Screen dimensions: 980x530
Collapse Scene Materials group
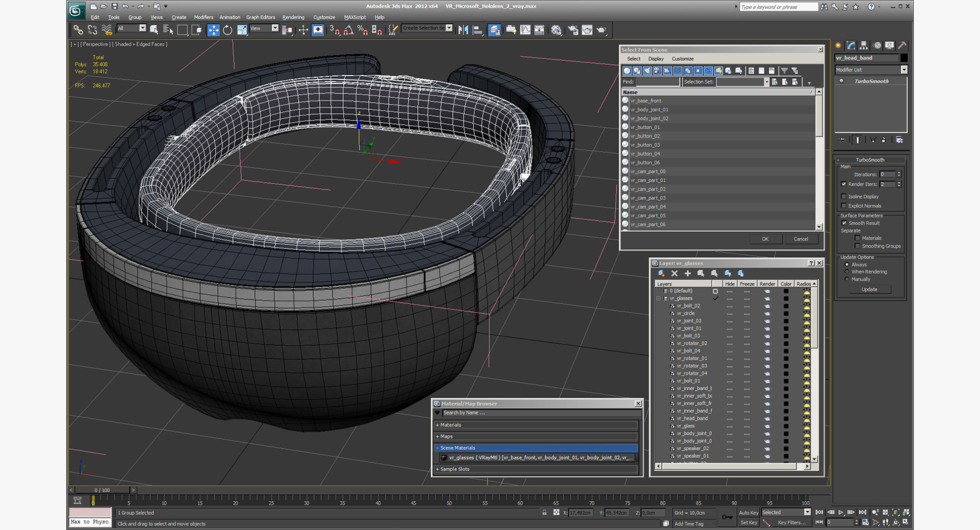click(536, 448)
